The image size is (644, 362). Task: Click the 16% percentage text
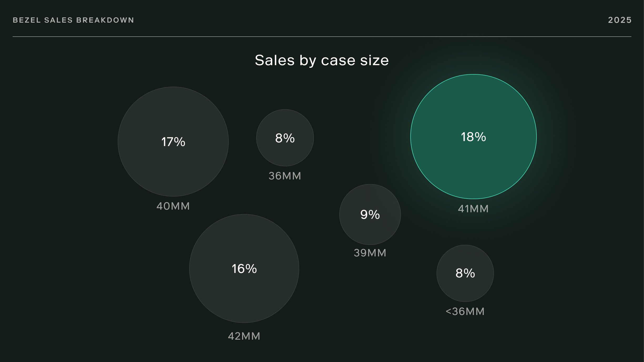(x=244, y=269)
